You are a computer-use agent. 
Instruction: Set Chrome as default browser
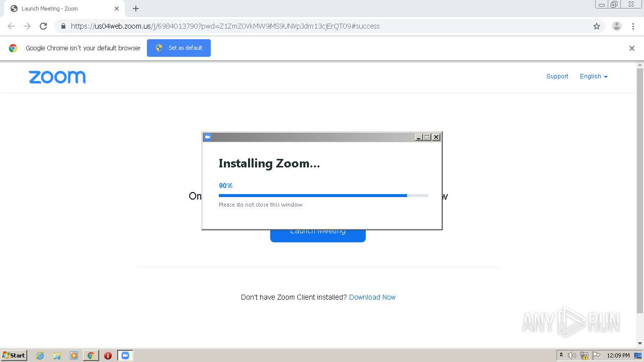(x=179, y=48)
